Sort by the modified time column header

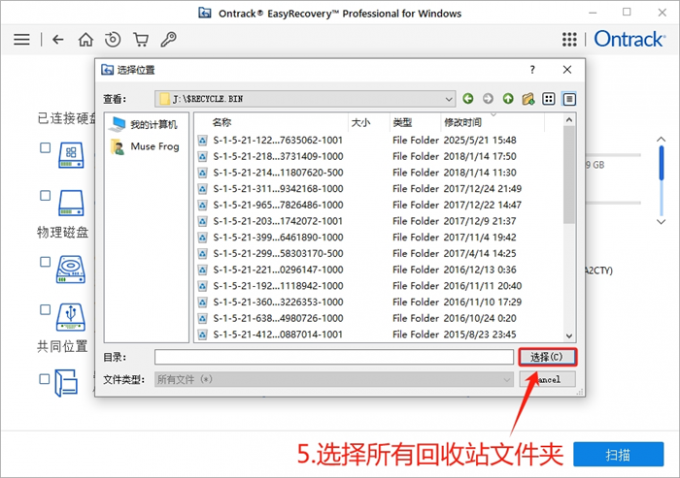pos(463,122)
